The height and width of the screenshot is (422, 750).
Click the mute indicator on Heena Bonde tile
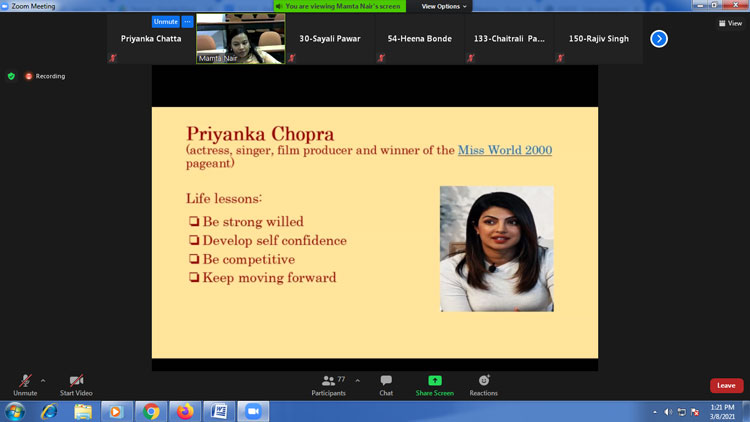(381, 58)
